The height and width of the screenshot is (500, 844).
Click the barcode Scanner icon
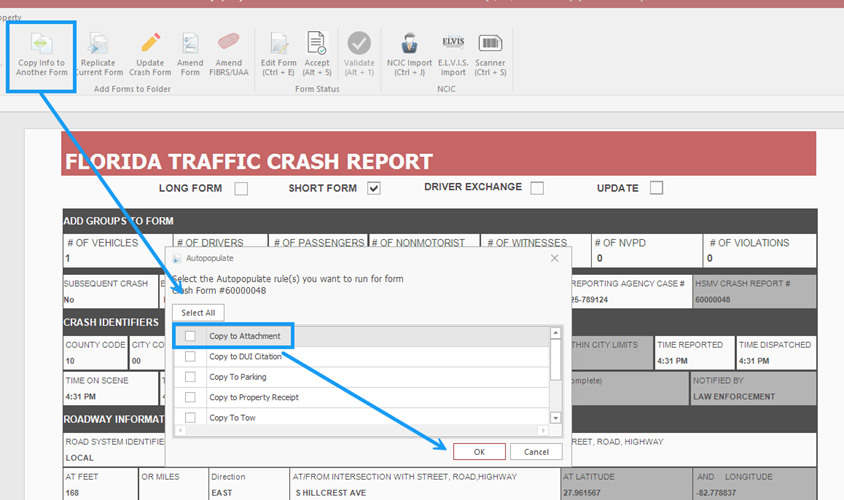pyautogui.click(x=490, y=43)
